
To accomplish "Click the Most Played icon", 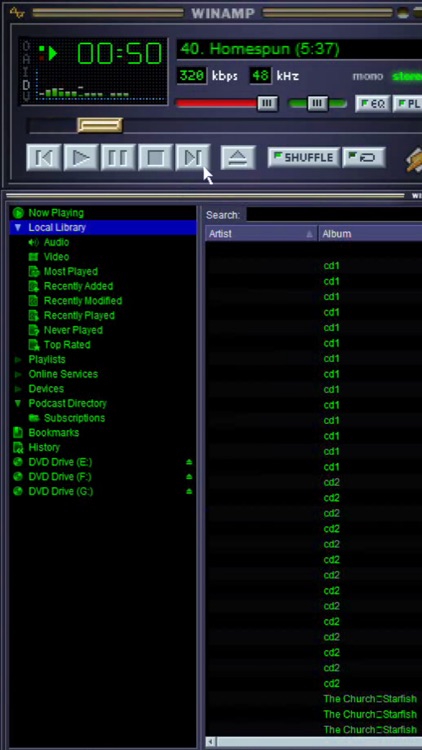I will (33, 272).
